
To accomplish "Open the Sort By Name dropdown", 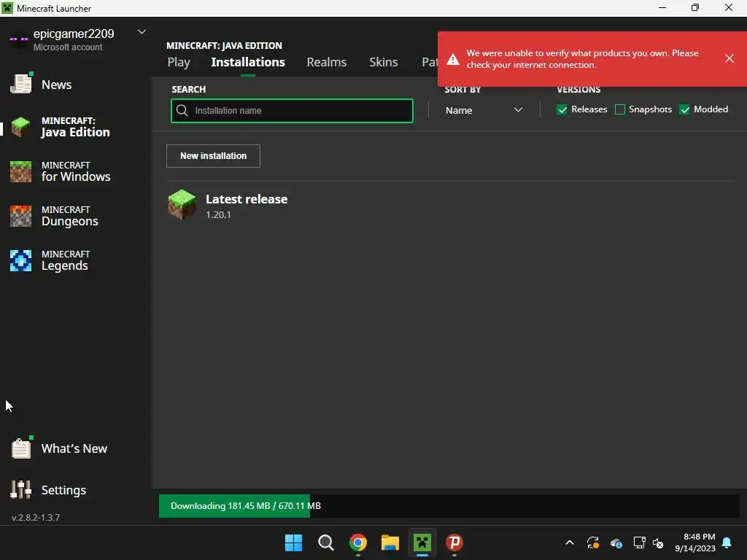I will coord(484,110).
